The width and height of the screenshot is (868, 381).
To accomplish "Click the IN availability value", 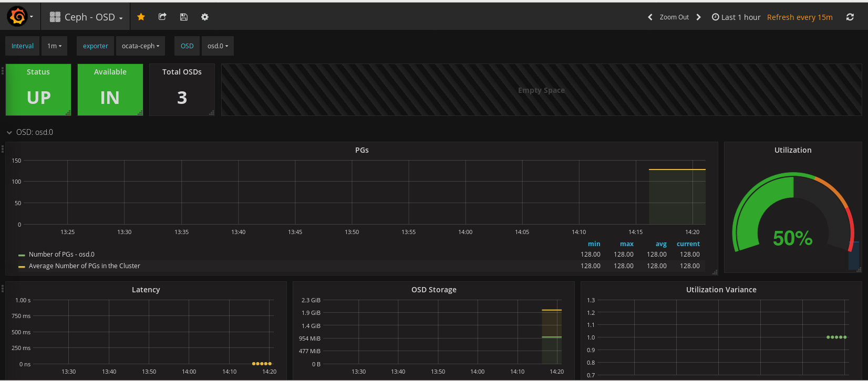I will click(110, 98).
